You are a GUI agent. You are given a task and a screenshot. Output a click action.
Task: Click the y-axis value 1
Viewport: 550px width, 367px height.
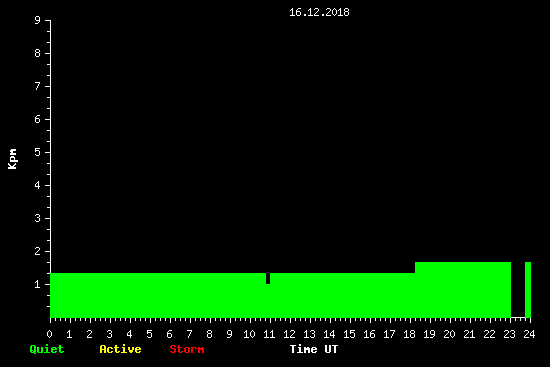(37, 284)
